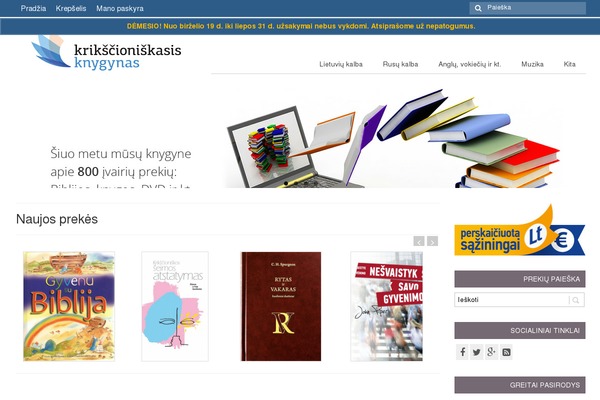Click the magnifier in the top search bar
Screen dimensions: 600x400
click(478, 8)
